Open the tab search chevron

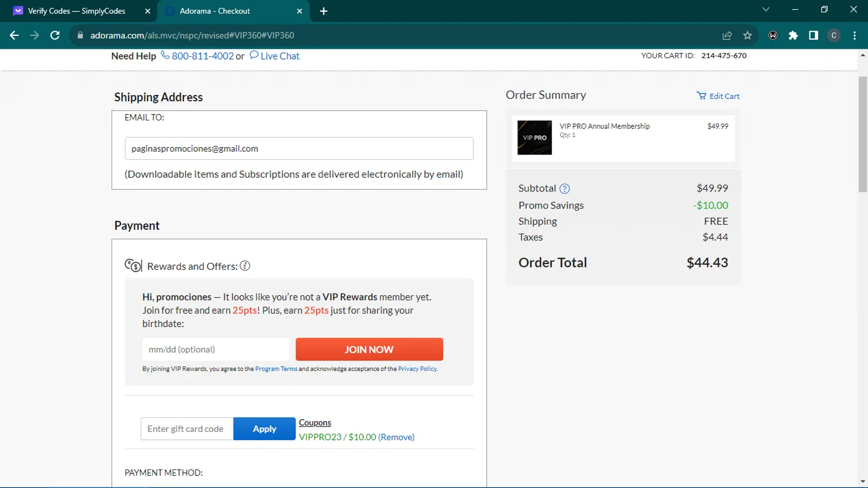coord(766,9)
